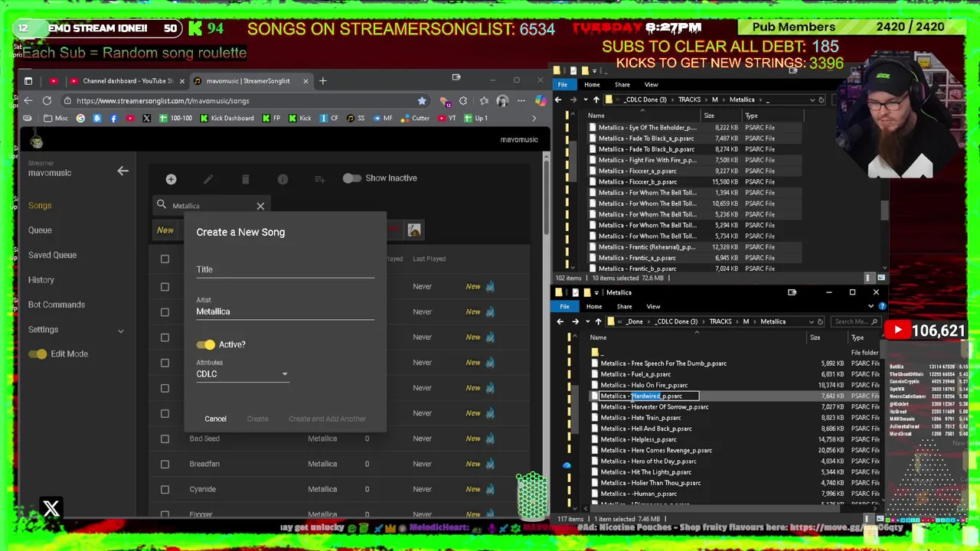Open the View tab in upper Explorer

tap(651, 84)
